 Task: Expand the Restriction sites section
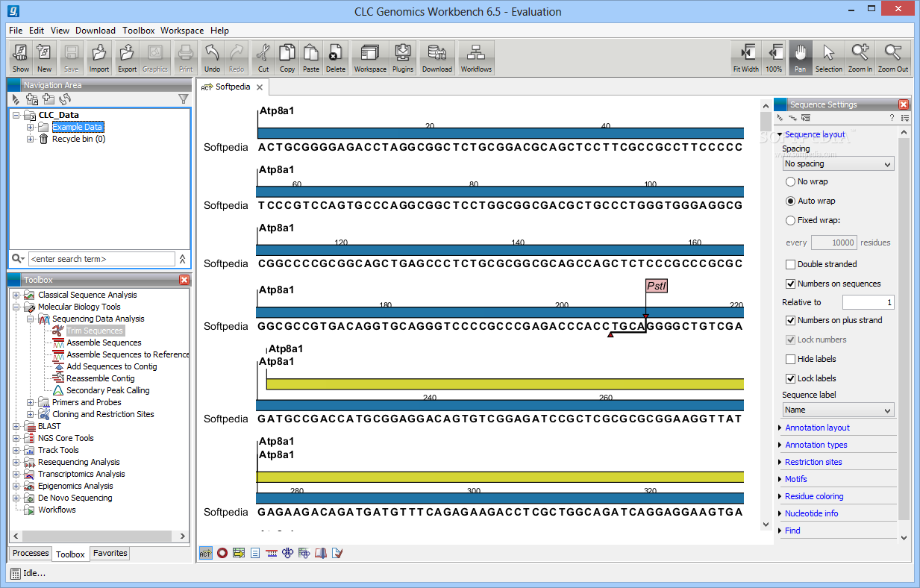click(x=780, y=462)
